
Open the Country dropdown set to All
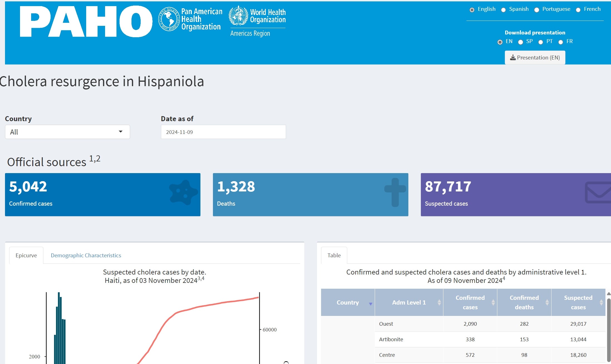[x=67, y=132]
